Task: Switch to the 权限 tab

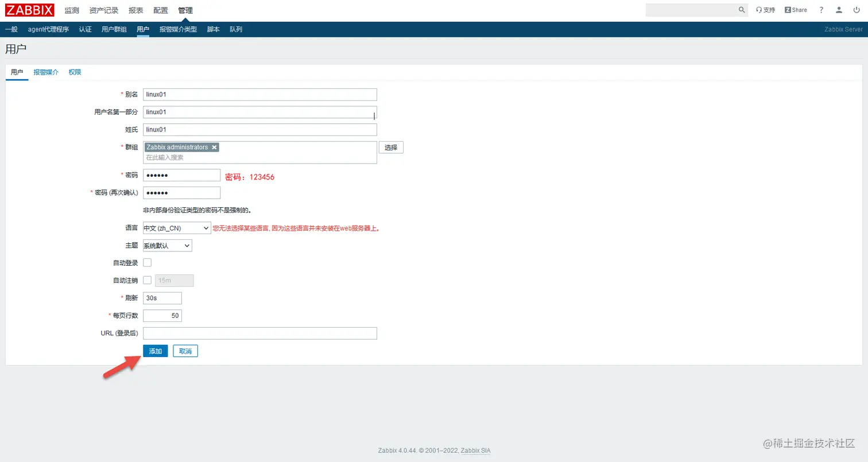Action: [75, 72]
